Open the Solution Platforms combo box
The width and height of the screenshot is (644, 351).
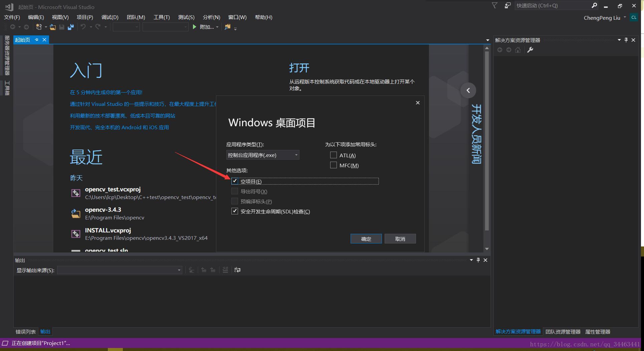pos(165,27)
